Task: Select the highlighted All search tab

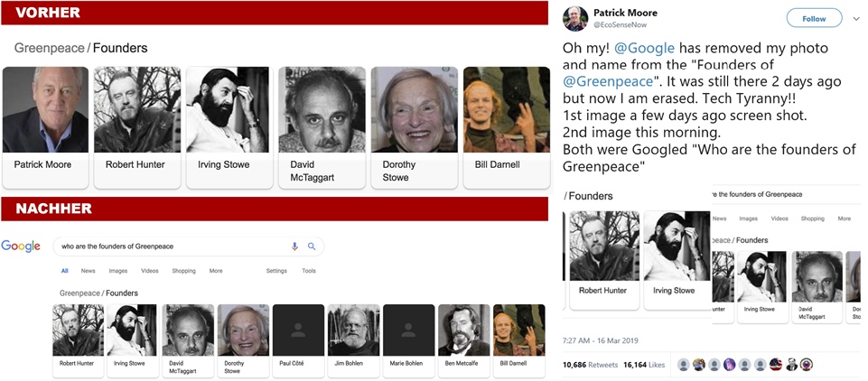Action: [x=64, y=271]
